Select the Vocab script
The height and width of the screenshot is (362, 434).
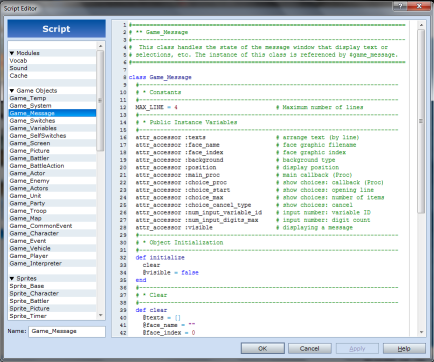[52, 61]
